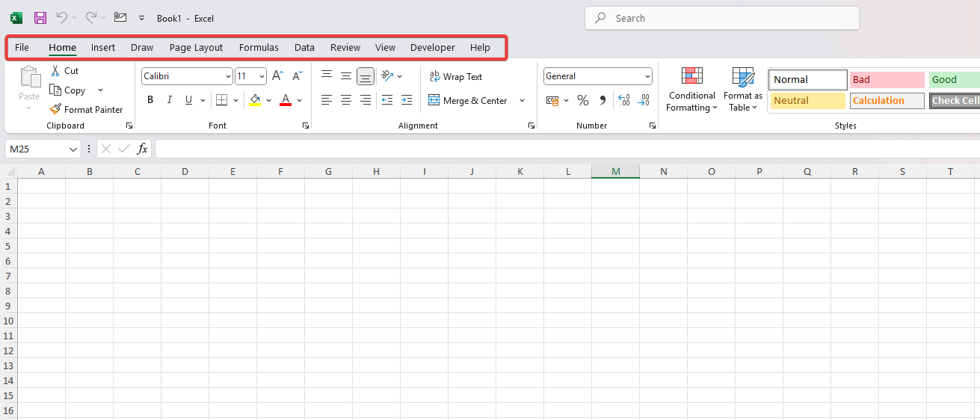Click the Redo arrow icon
Viewport: 980px width, 420px height.
click(90, 17)
